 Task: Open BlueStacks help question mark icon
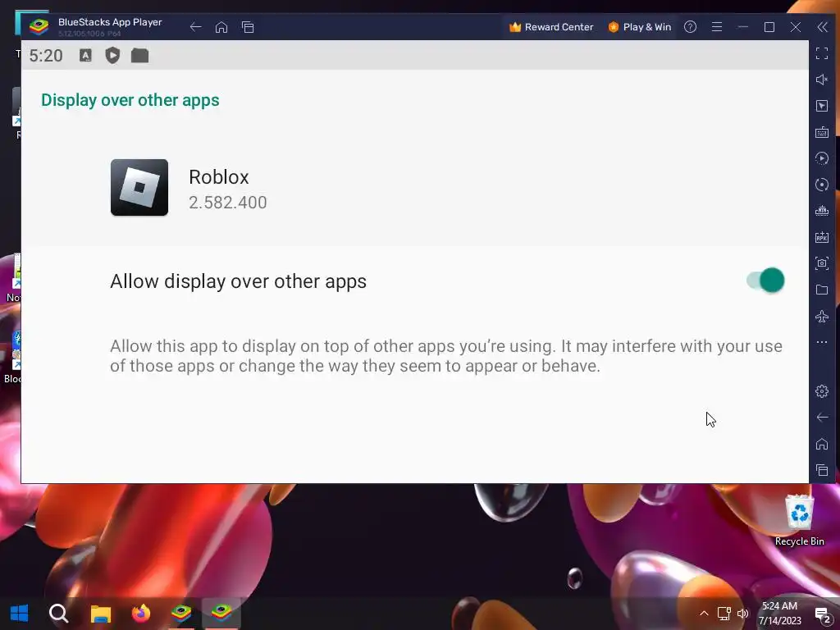pyautogui.click(x=690, y=27)
